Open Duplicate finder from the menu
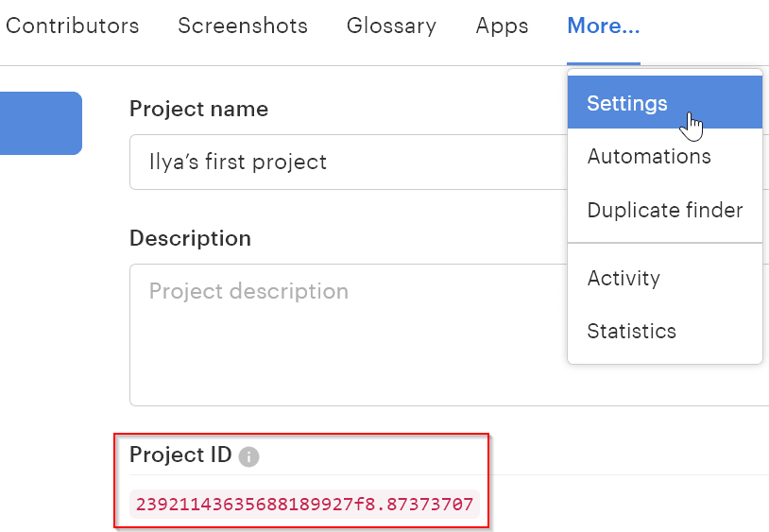Viewport: 769px width, 532px height. [664, 210]
